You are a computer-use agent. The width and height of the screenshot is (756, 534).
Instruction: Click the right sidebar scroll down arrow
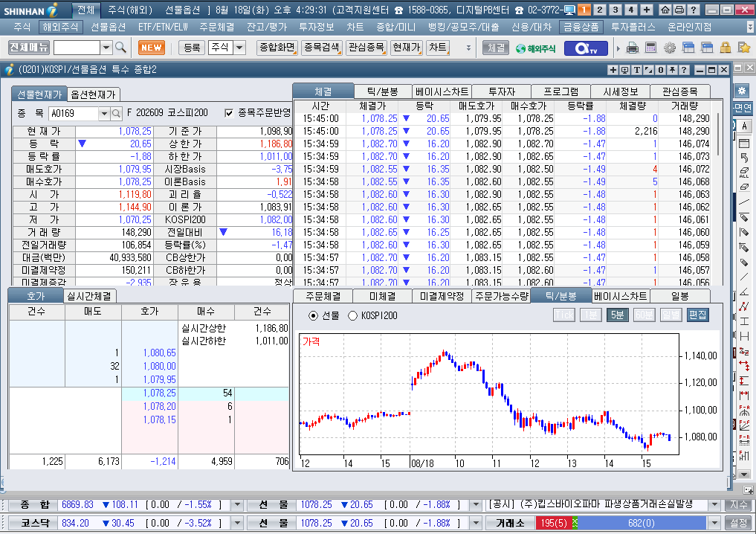[744, 475]
